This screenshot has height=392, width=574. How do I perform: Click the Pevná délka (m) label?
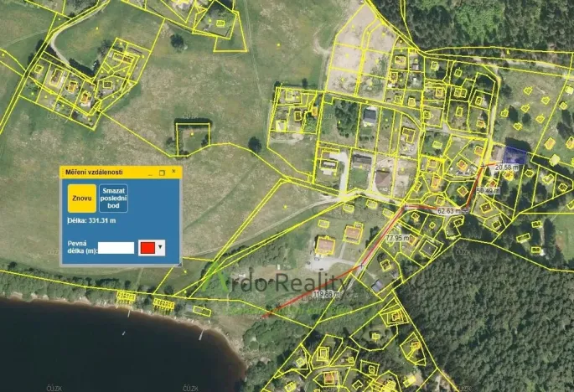coord(82,247)
